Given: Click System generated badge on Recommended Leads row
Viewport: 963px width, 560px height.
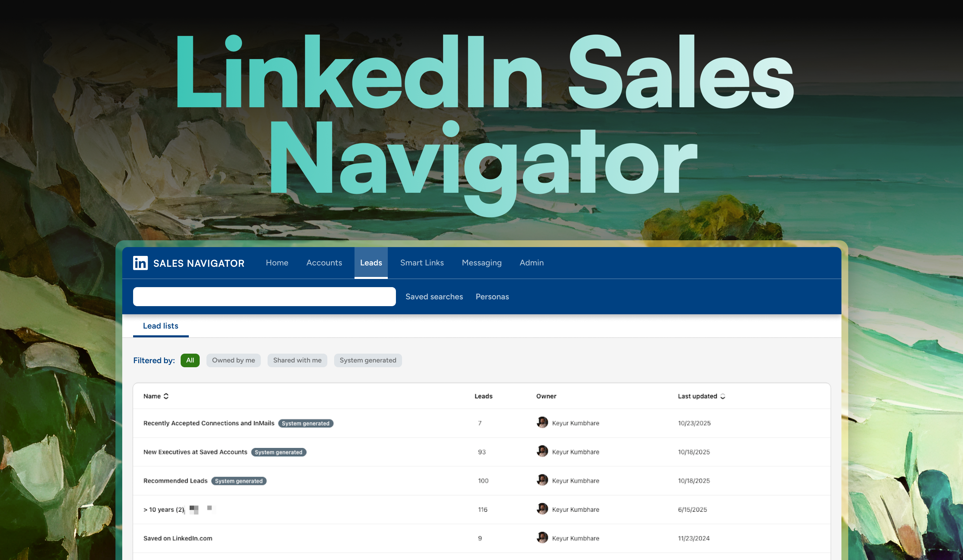Looking at the screenshot, I should pos(239,481).
